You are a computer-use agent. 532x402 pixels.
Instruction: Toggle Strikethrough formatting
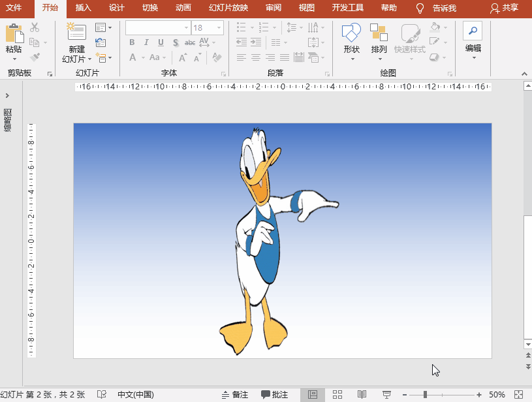pyautogui.click(x=190, y=42)
